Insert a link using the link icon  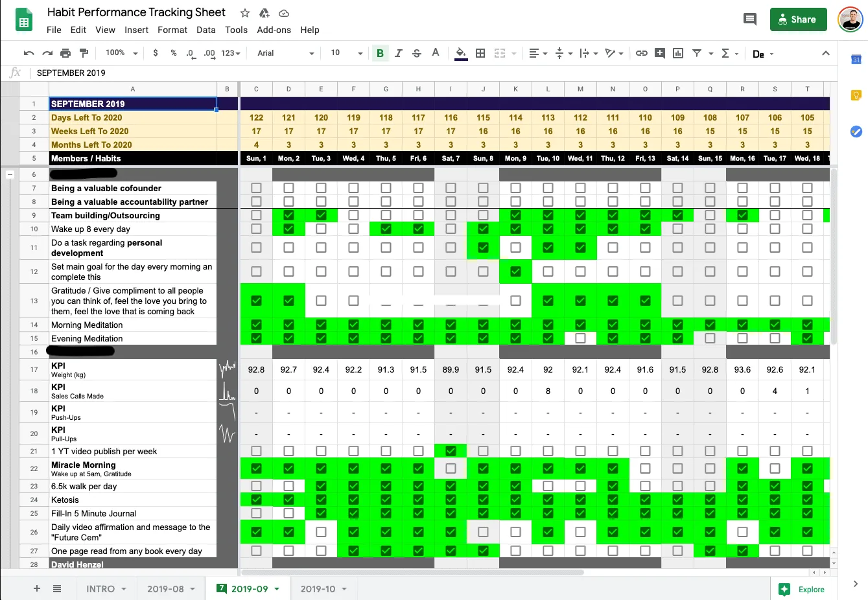(x=642, y=53)
